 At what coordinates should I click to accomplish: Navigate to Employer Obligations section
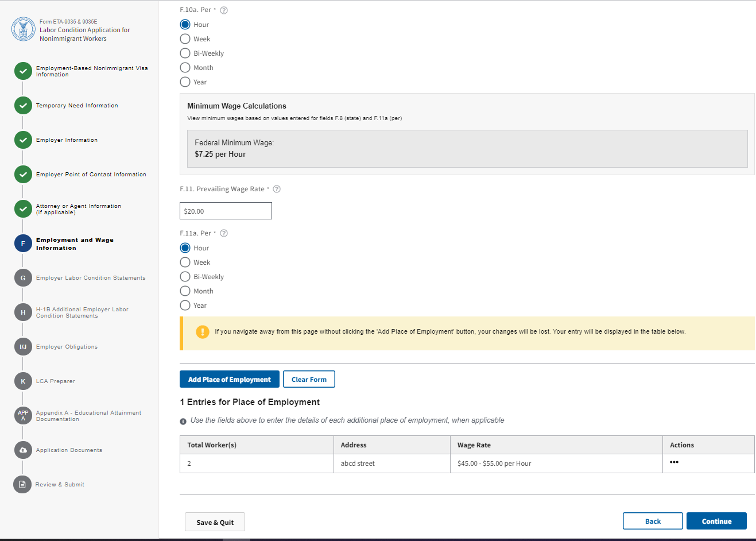[67, 347]
